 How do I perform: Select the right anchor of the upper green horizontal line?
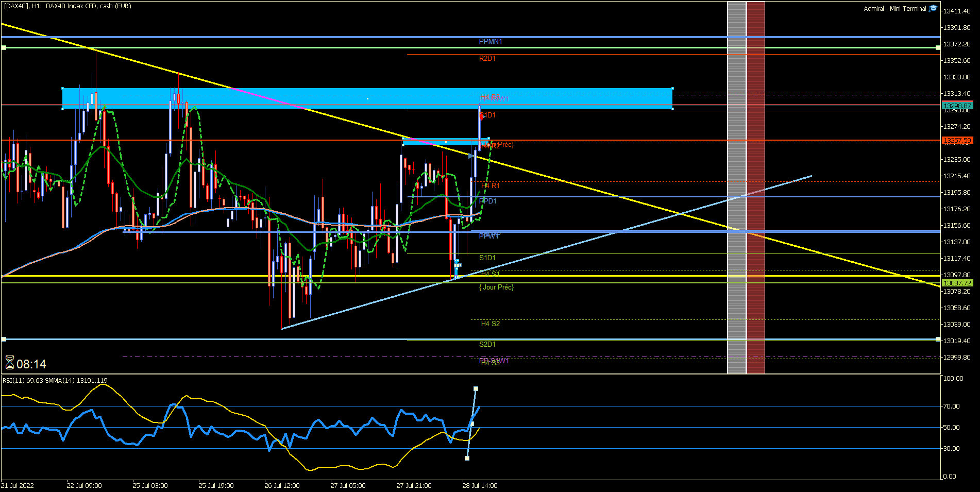pos(938,47)
